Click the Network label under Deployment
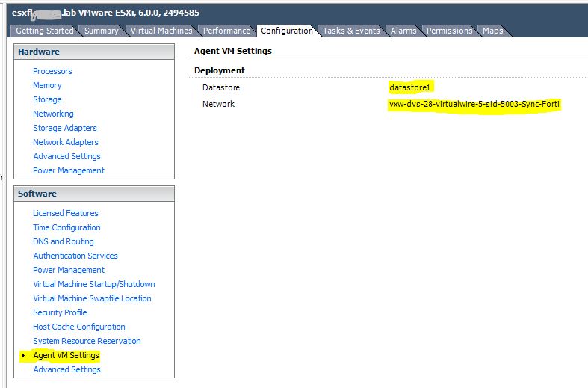The image size is (588, 388). (x=218, y=104)
